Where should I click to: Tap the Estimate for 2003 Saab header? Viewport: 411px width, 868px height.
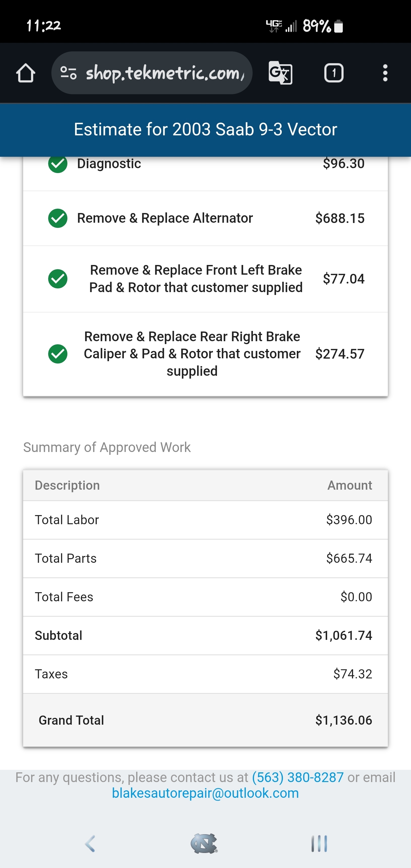pos(205,129)
